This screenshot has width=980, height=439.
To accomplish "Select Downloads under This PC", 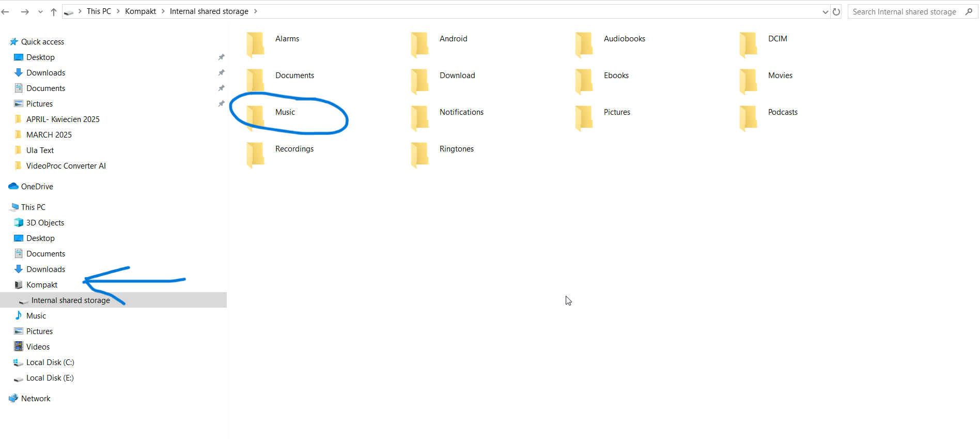I will [x=45, y=269].
